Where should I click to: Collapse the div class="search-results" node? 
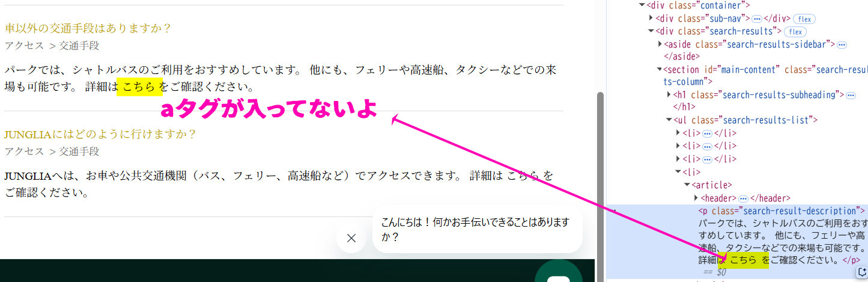point(652,31)
